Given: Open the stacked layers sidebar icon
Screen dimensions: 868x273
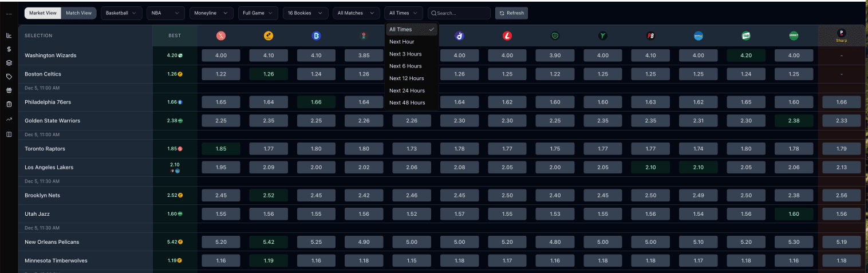Looking at the screenshot, I should pos(9,63).
